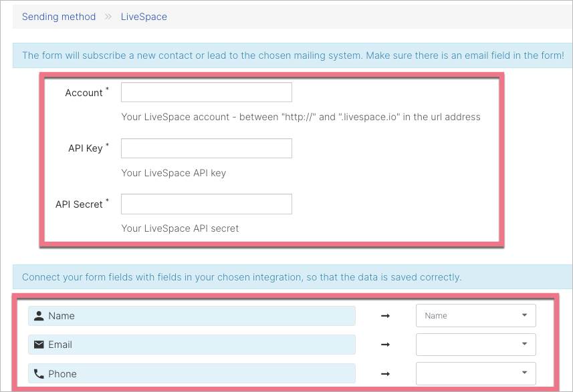Click into the API Key field
The image size is (573, 392).
point(206,148)
